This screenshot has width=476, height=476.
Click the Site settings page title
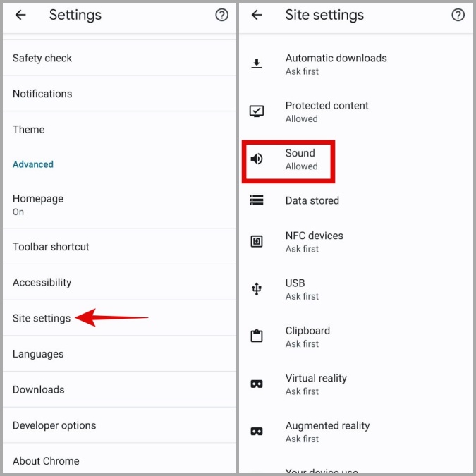pyautogui.click(x=324, y=16)
